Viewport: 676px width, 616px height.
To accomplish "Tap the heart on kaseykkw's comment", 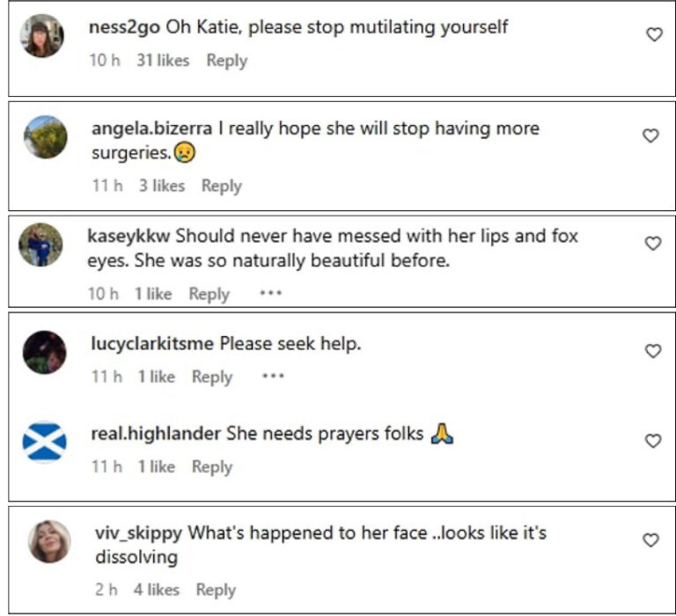I will pyautogui.click(x=653, y=244).
